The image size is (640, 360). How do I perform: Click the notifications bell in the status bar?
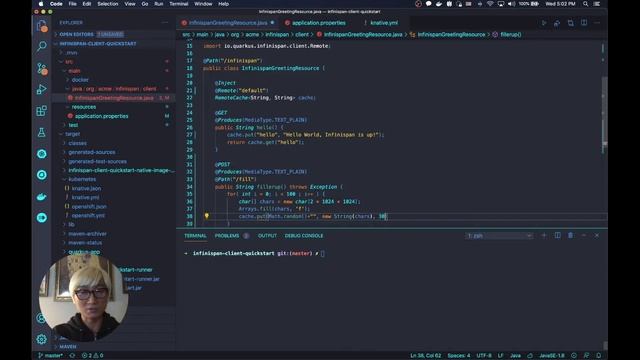[x=598, y=356]
